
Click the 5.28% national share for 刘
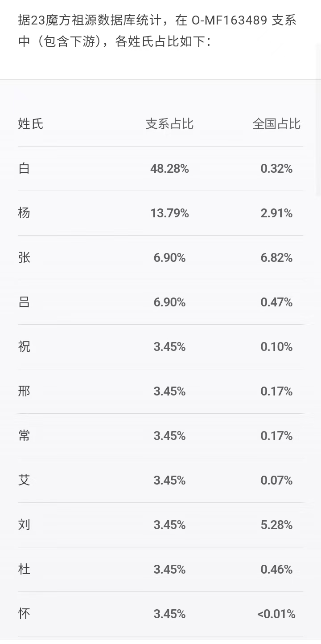click(276, 525)
